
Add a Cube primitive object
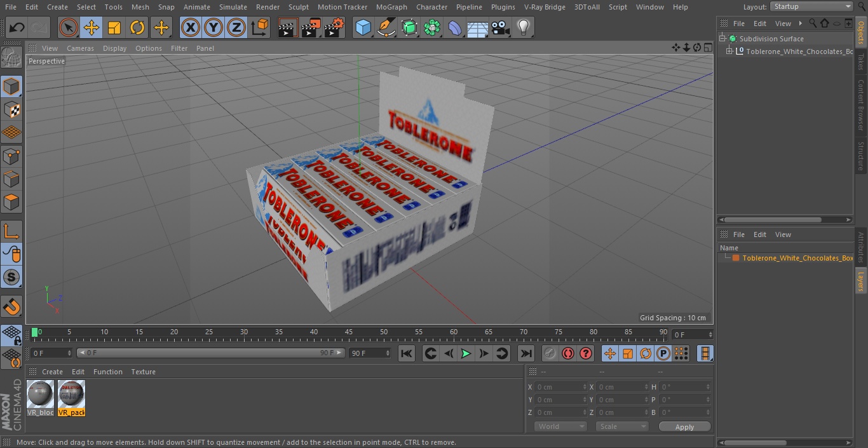(x=363, y=27)
